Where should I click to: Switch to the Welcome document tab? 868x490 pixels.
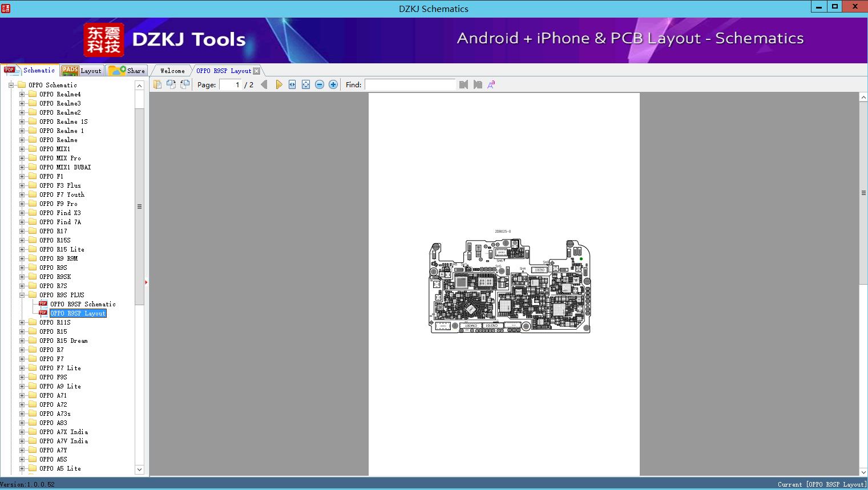click(x=172, y=71)
